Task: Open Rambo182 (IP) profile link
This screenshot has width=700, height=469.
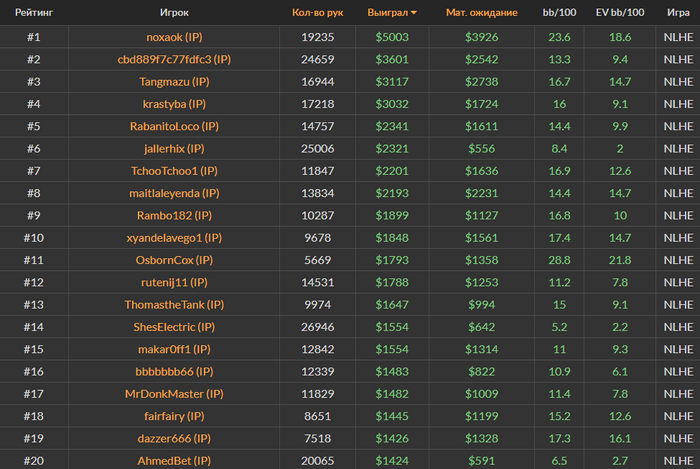Action: (x=174, y=216)
